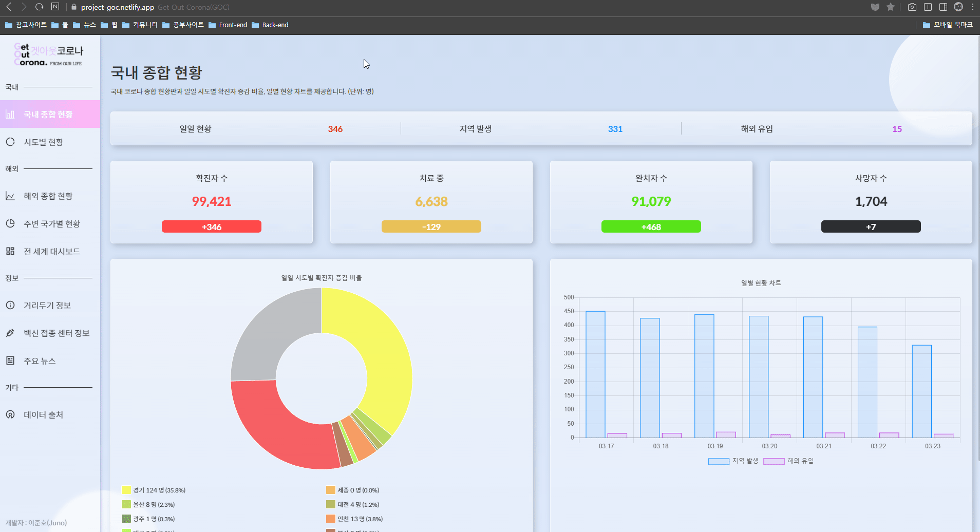Open the Back-end bookmarks folder
The width and height of the screenshot is (980, 532).
tap(270, 25)
